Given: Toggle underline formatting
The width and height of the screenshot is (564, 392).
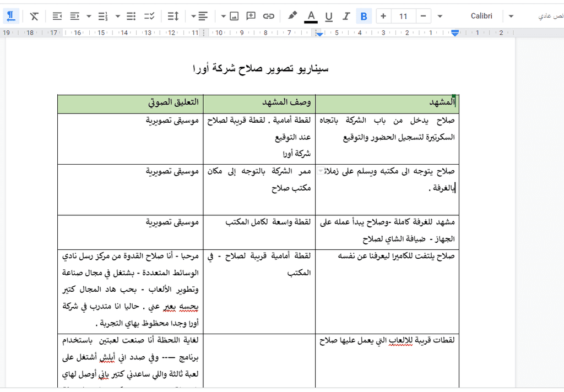Looking at the screenshot, I should (328, 17).
